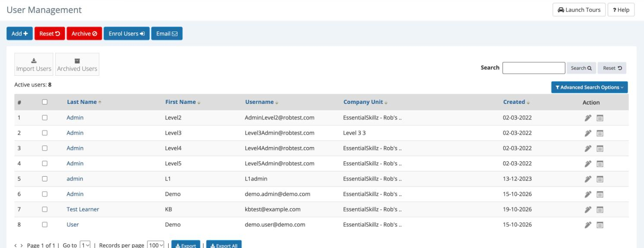The height and width of the screenshot is (248, 644).
Task: Open details list icon for Level4Admin@robtest.com
Action: [x=600, y=148]
